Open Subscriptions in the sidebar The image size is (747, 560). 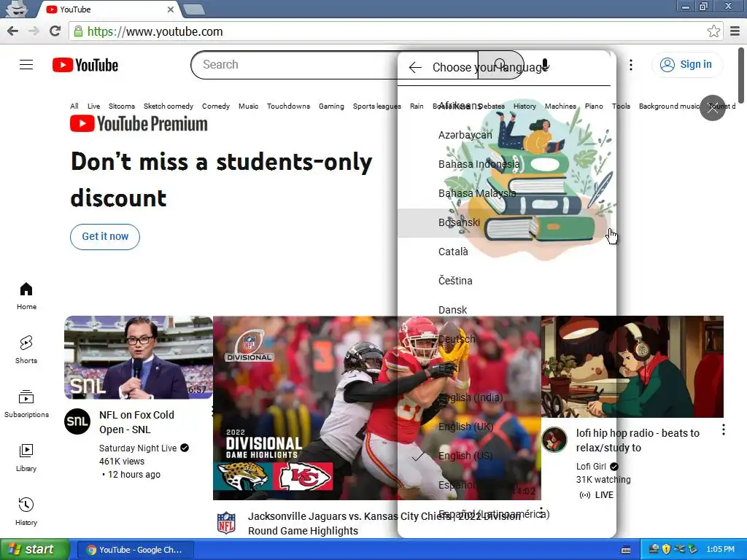coord(26,404)
